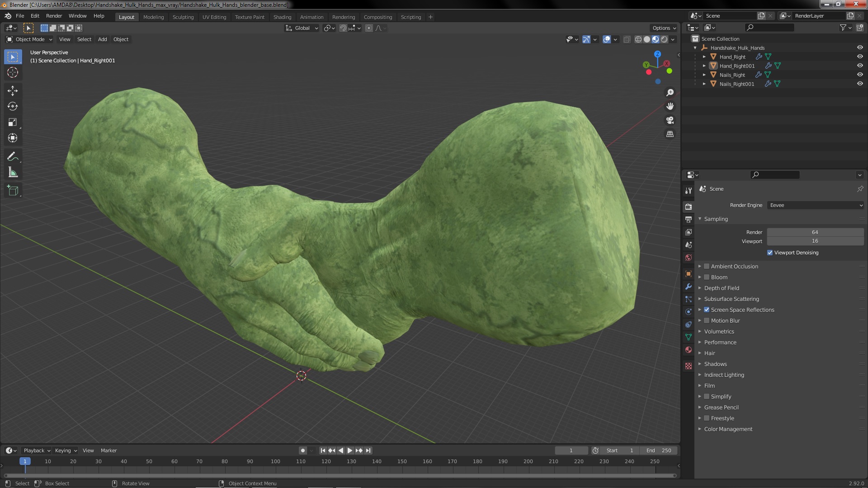Select the Scale tool

(x=13, y=122)
